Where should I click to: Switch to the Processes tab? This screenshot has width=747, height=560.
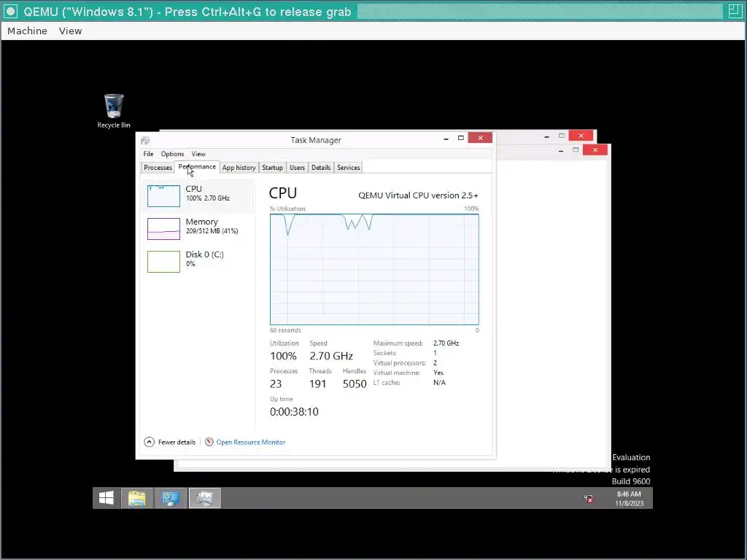pyautogui.click(x=158, y=168)
